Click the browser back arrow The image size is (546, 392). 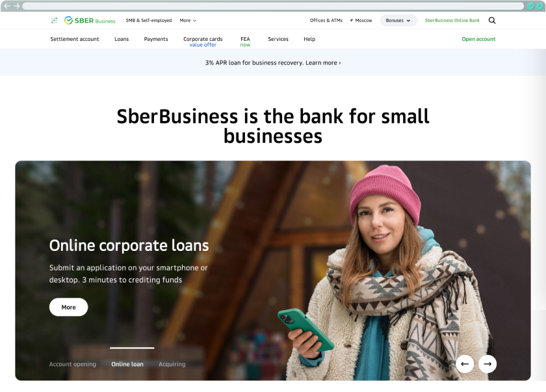pyautogui.click(x=7, y=6)
